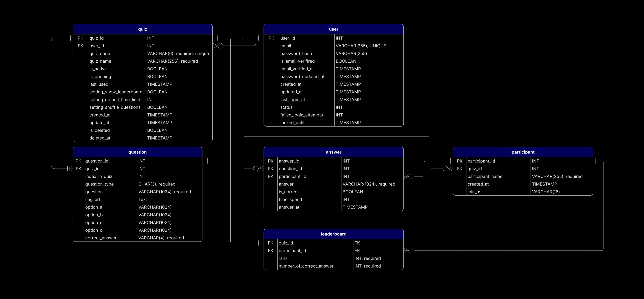Screen dimensions: 644x299
Task: Click password_hash row in user table
Action: (296, 54)
